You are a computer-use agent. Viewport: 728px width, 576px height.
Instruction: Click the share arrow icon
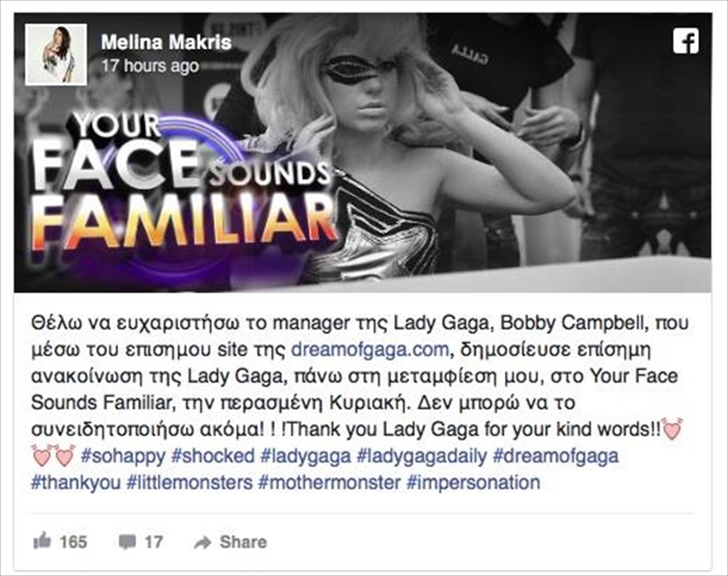[202, 542]
